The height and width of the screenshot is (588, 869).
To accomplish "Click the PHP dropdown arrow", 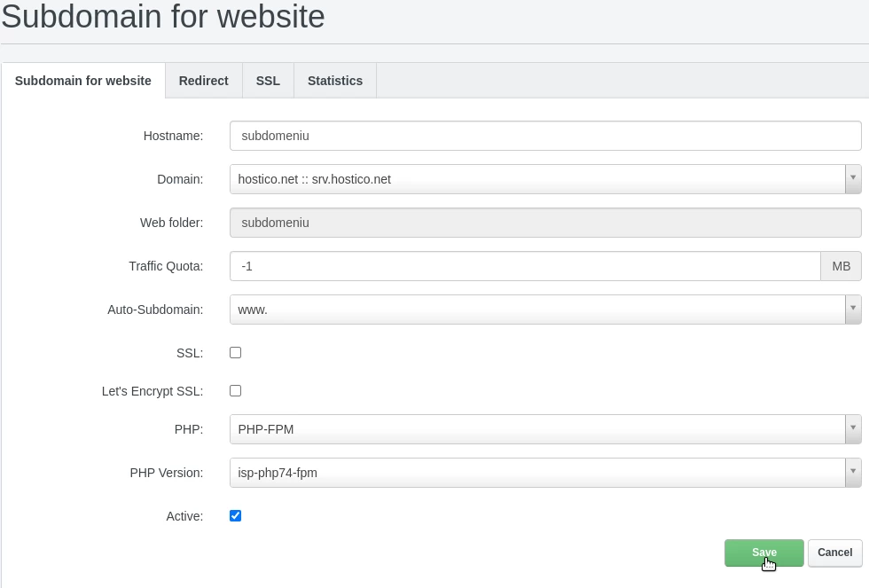I will [852, 429].
